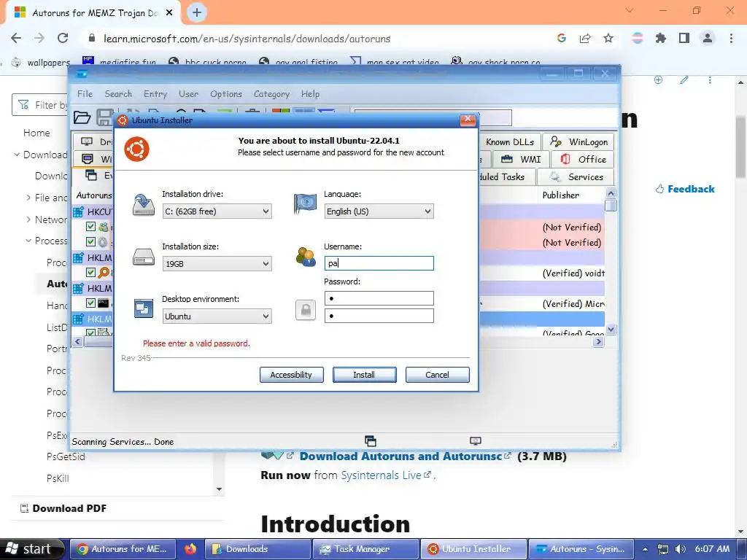Click the Windows Start button

click(31, 549)
